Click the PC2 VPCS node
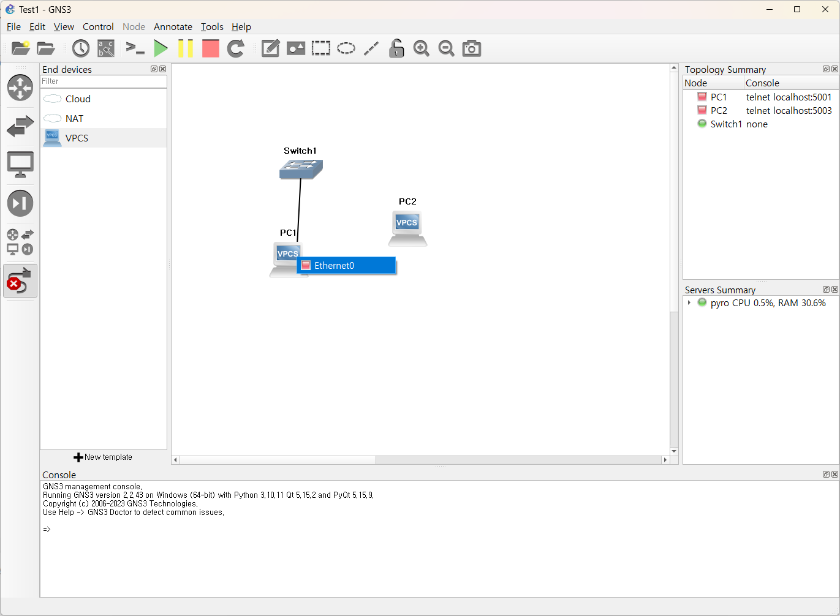 [x=407, y=228]
